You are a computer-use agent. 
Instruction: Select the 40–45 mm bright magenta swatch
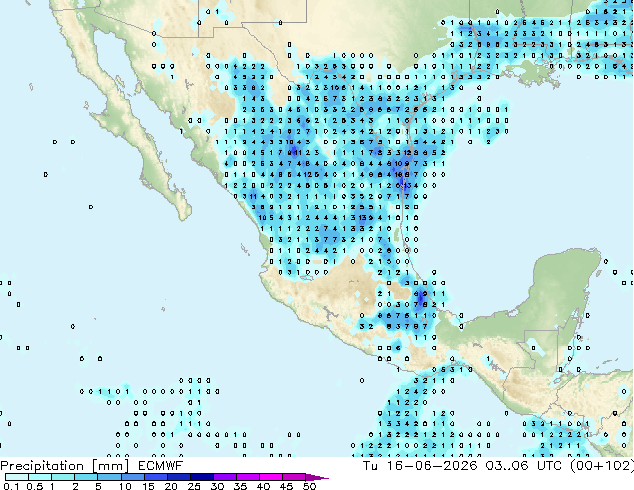271,477
